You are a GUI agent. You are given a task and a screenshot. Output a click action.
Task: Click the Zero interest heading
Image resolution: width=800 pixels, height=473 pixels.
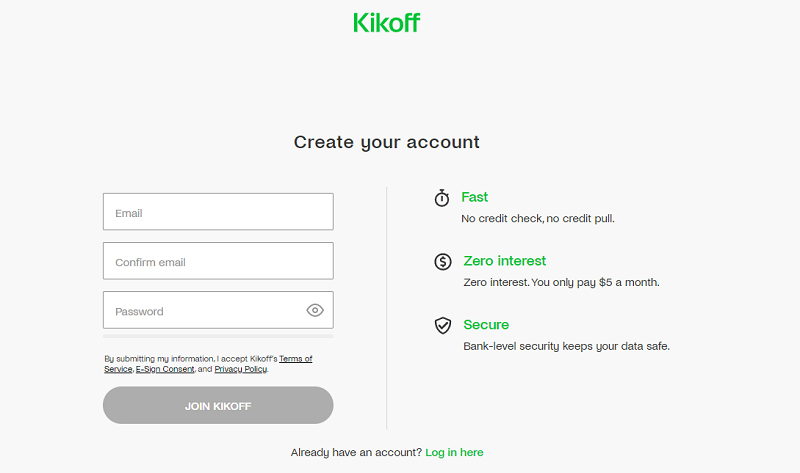point(505,261)
